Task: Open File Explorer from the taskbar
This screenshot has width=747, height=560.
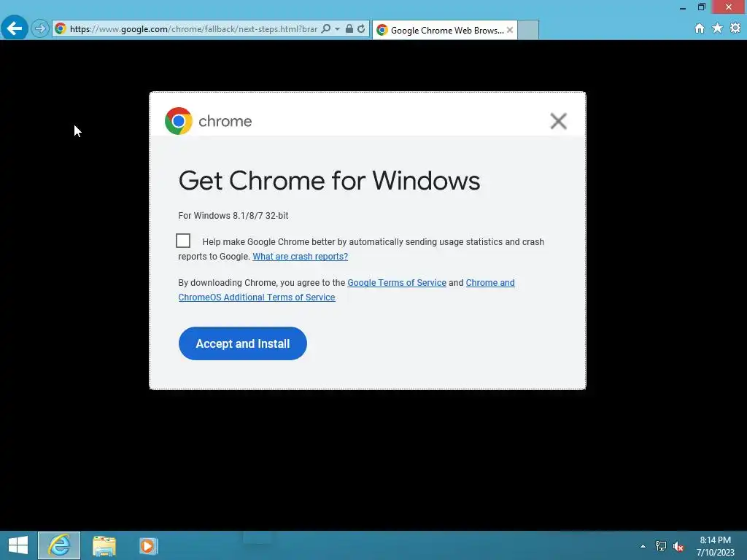Action: click(104, 545)
